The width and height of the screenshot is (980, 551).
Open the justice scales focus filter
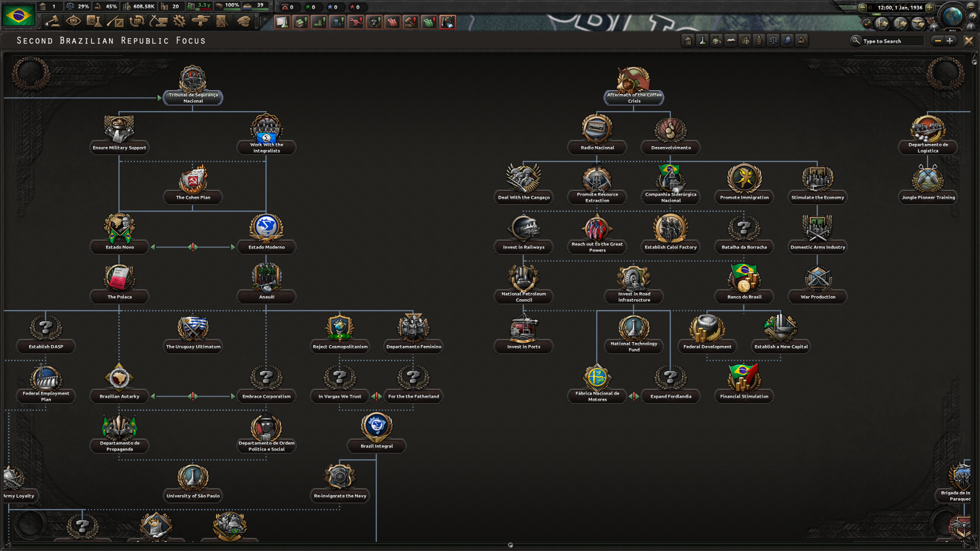[x=774, y=40]
